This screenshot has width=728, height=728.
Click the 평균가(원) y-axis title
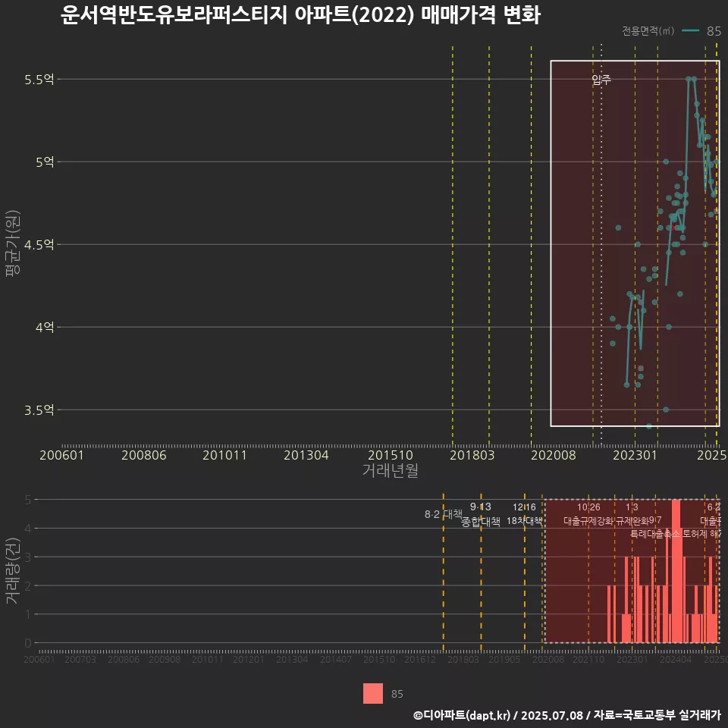tap(13, 243)
